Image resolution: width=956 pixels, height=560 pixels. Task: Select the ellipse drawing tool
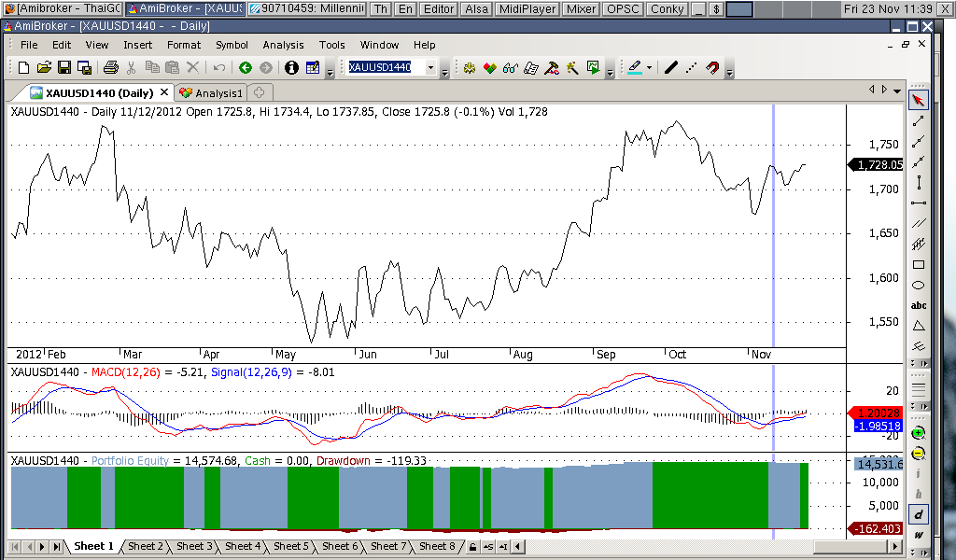919,286
